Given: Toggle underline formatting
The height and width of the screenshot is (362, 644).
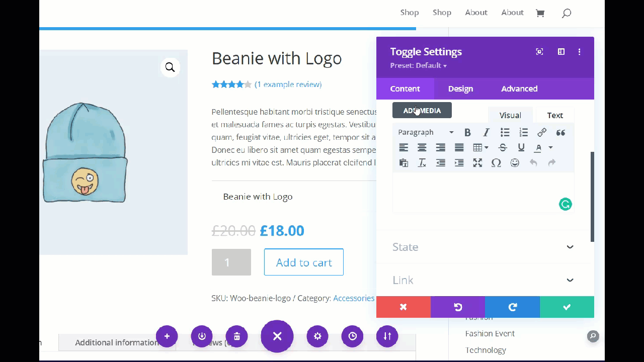Looking at the screenshot, I should tap(521, 147).
